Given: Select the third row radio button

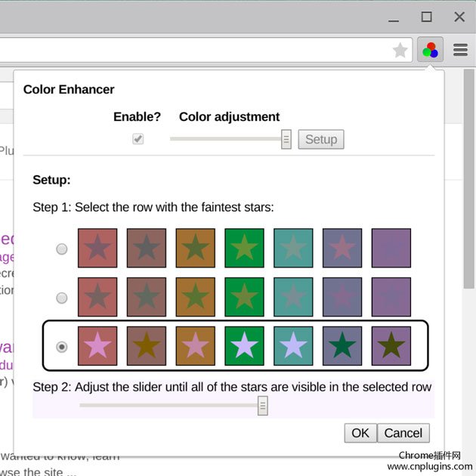Looking at the screenshot, I should (x=62, y=347).
